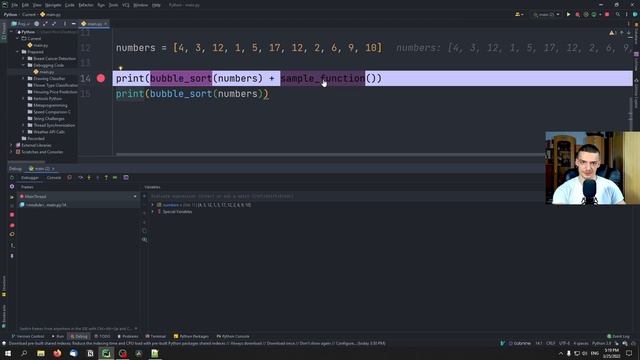Click the Resume Program icon in debug sidebar
640x360 pixels.
(12, 197)
